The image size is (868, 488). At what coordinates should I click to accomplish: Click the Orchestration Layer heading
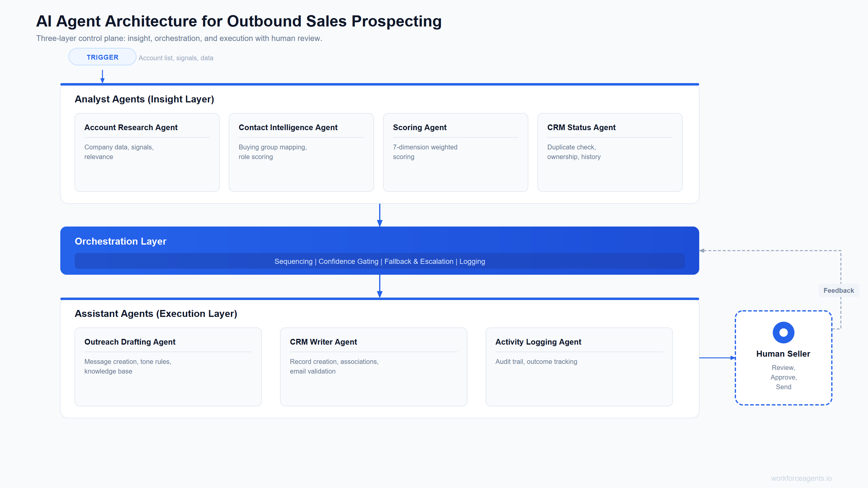(x=120, y=241)
